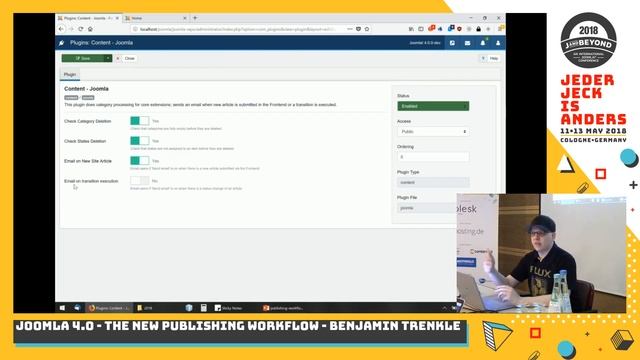Image resolution: width=640 pixels, height=360 pixels.
Task: Click the Help button
Action: click(x=490, y=58)
